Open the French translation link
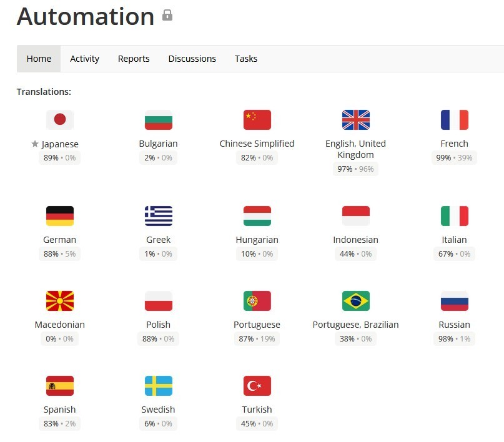 454,144
